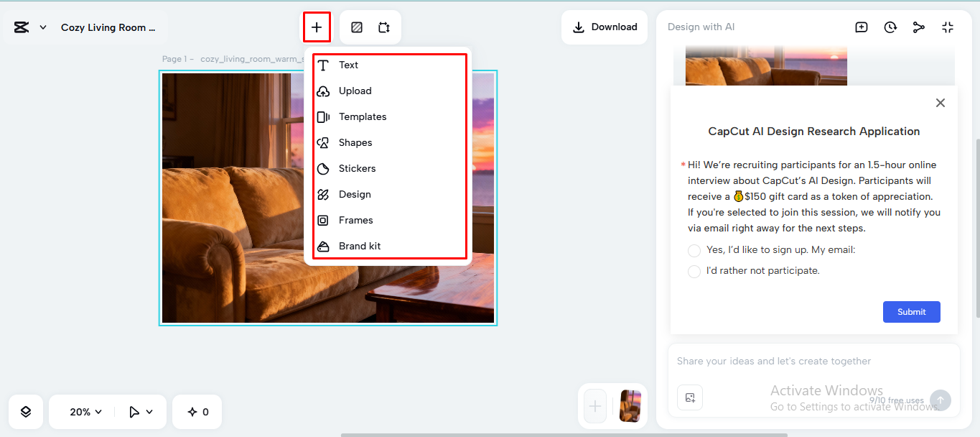Click the plus icon to add elements
This screenshot has height=437, width=980.
coord(317,27)
